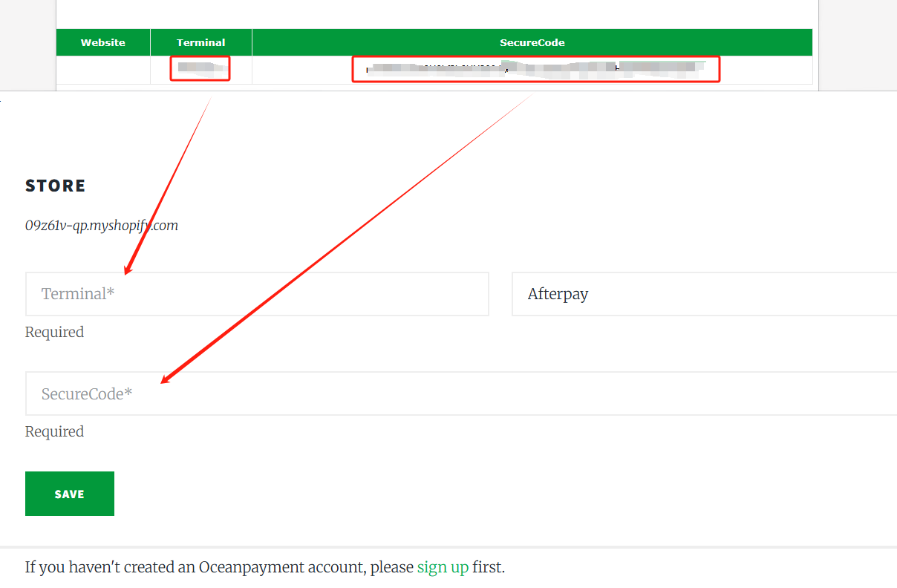The image size is (897, 588).
Task: Click the Terminal column header
Action: pyautogui.click(x=200, y=42)
